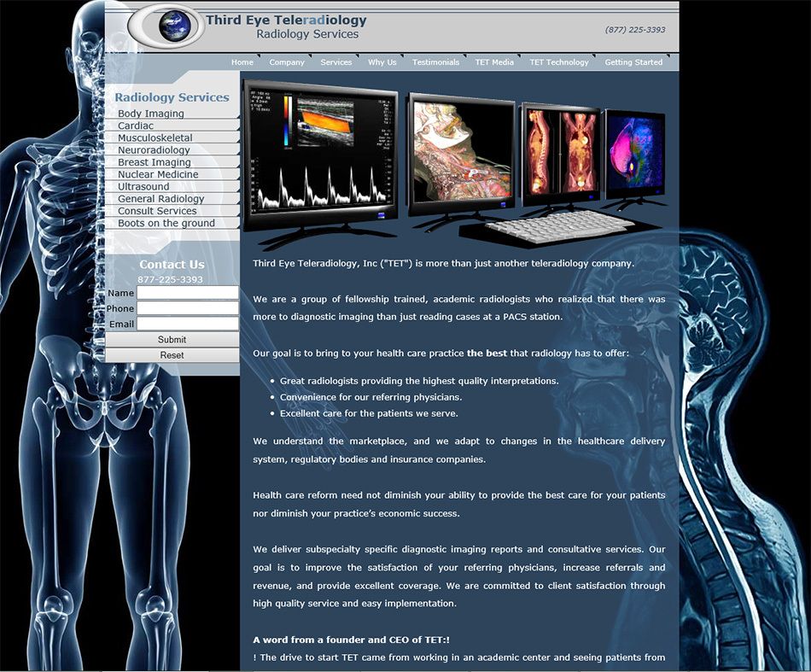Focus the Email input field
Image resolution: width=811 pixels, height=672 pixels.
[187, 324]
